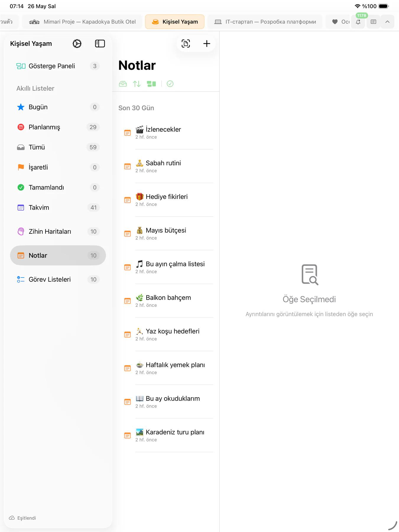Collapse the tab bar with chevron up
The width and height of the screenshot is (399, 532).
click(387, 22)
